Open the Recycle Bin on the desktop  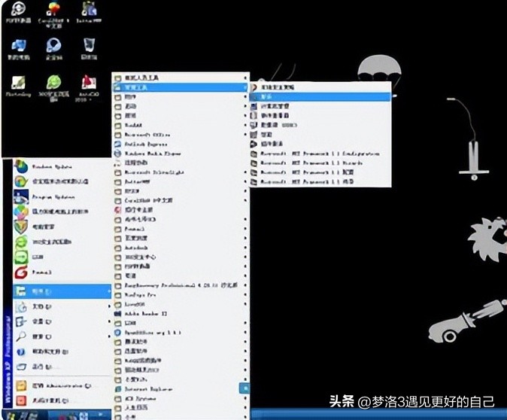pyautogui.click(x=89, y=48)
